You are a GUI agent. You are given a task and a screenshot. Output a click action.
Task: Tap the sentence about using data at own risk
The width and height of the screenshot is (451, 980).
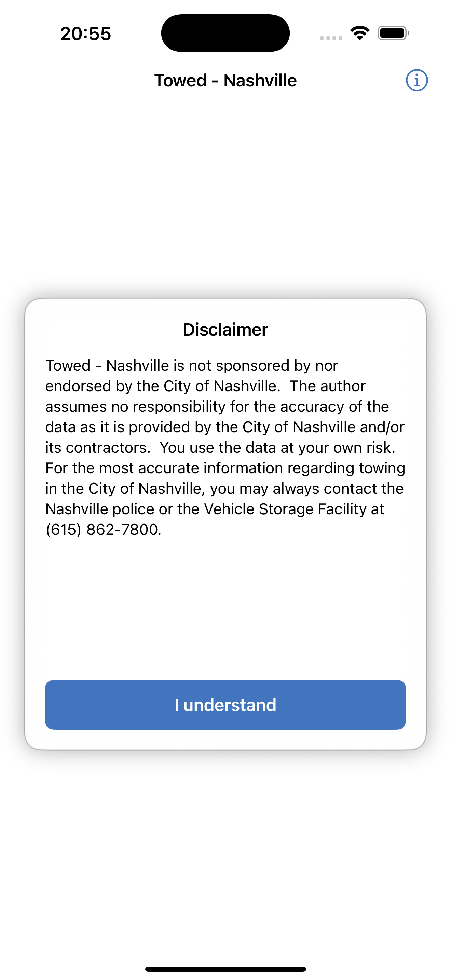[x=277, y=448]
